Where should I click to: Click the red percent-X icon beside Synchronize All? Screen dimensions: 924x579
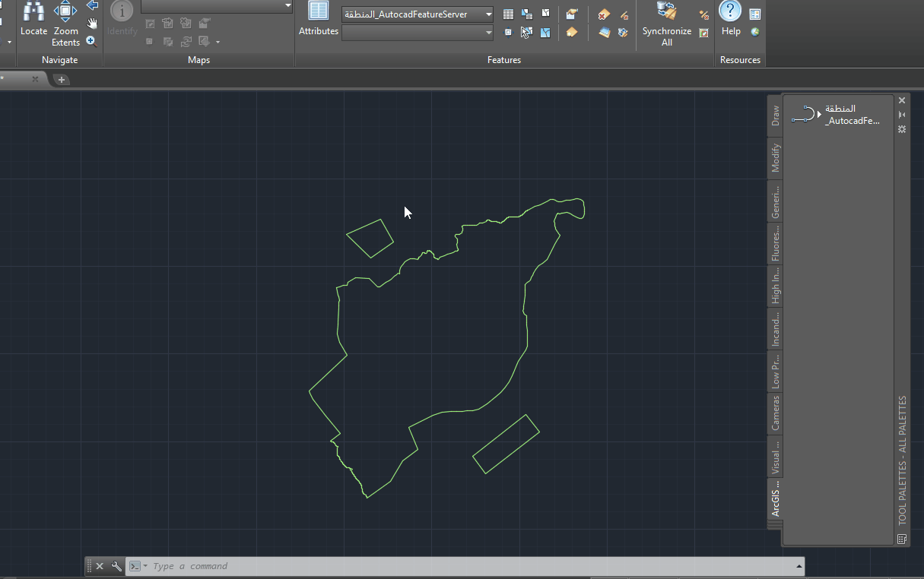(x=704, y=14)
